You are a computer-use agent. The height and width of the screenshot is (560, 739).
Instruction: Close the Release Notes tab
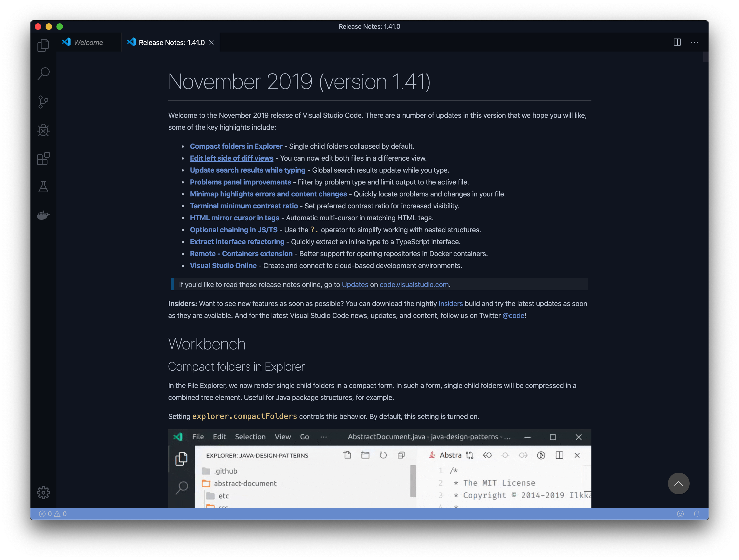coord(211,42)
